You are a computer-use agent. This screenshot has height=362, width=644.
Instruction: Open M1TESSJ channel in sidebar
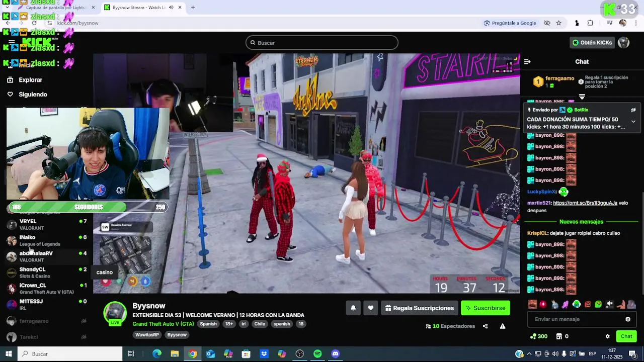[47, 304]
